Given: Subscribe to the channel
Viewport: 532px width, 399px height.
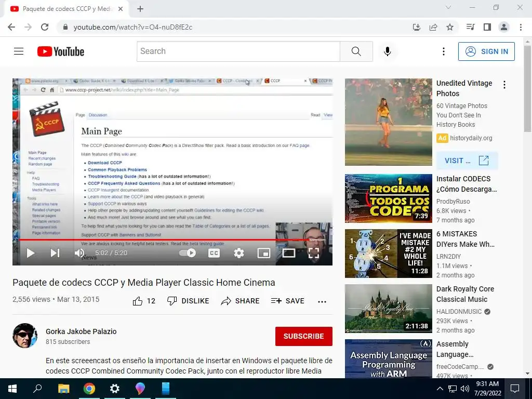Looking at the screenshot, I should click(303, 336).
